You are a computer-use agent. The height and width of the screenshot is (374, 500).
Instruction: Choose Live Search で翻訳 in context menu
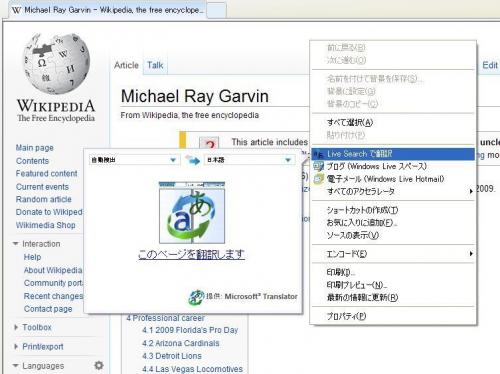pos(393,154)
